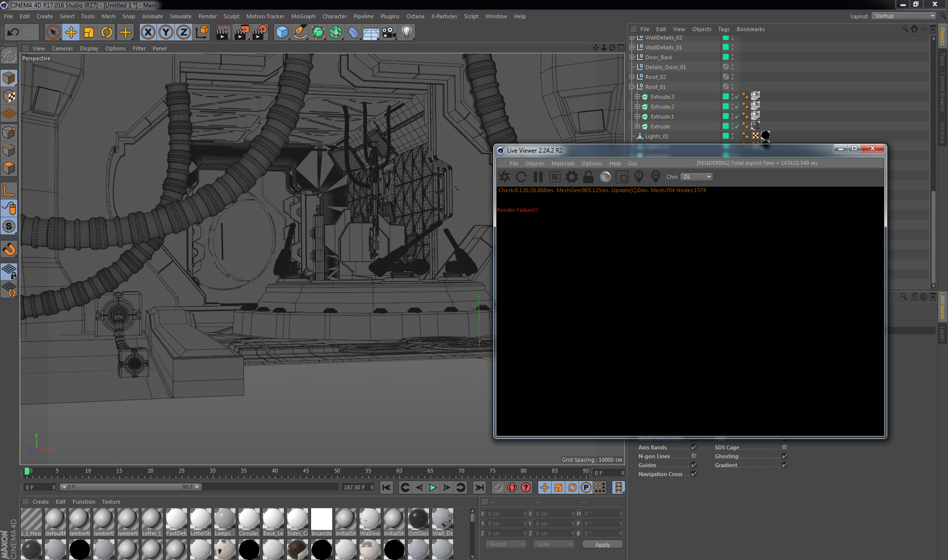
Task: Select the OctGlos material swatch
Action: coord(418,520)
